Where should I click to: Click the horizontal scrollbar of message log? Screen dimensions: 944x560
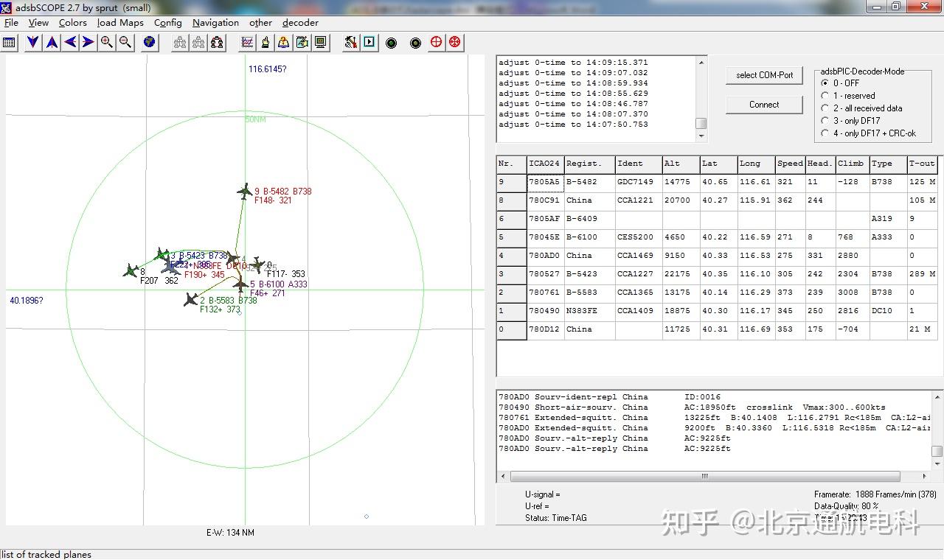(704, 477)
